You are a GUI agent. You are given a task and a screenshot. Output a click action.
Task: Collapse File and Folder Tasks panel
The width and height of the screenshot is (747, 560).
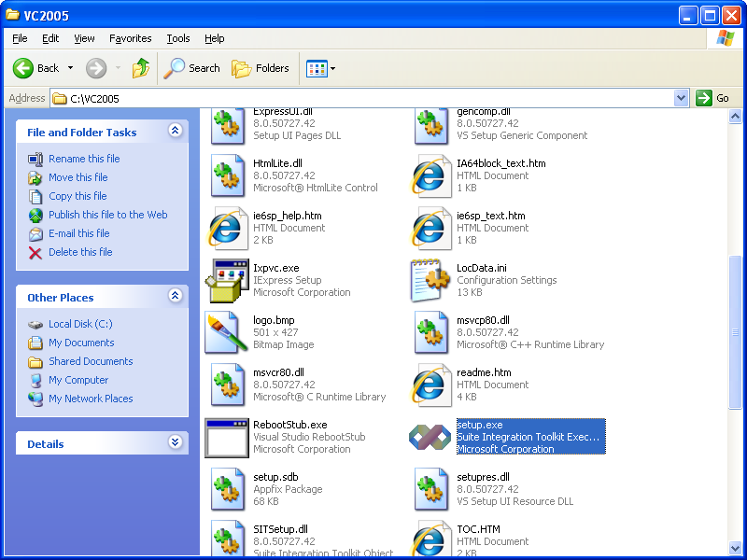[175, 132]
